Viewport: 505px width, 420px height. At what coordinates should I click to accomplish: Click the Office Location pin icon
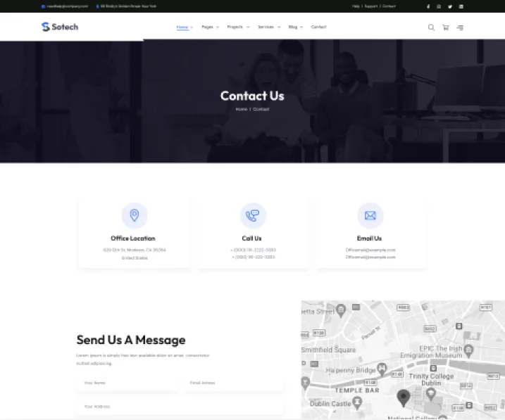[134, 215]
